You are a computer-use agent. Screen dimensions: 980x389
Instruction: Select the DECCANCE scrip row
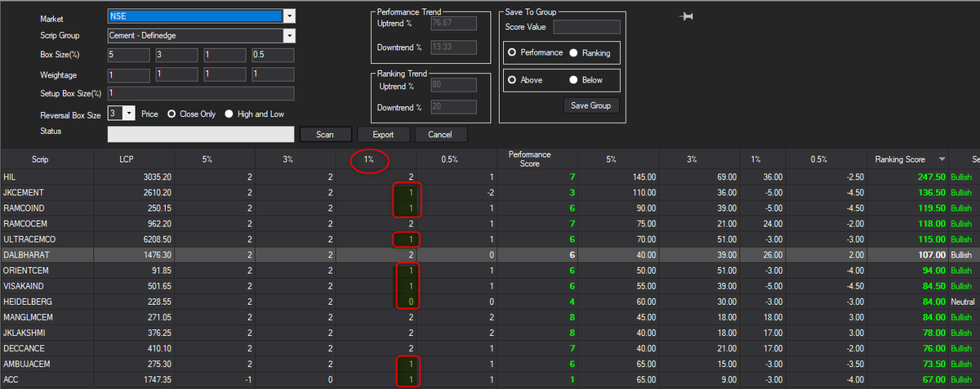click(x=490, y=348)
